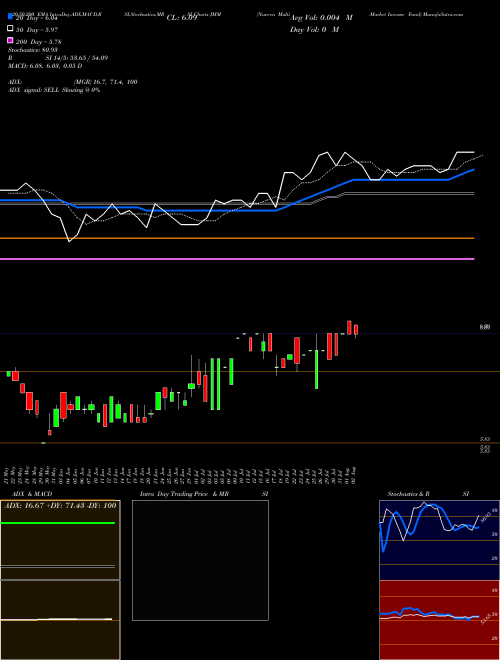The height and width of the screenshot is (660, 500).
Task: Click the 'Stochastics & R' panel title
Action: click(x=408, y=494)
